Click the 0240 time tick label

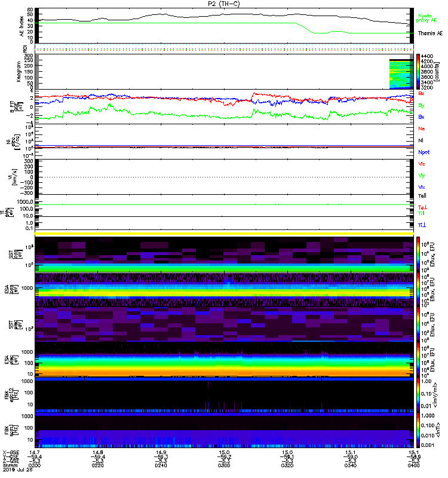click(x=161, y=465)
